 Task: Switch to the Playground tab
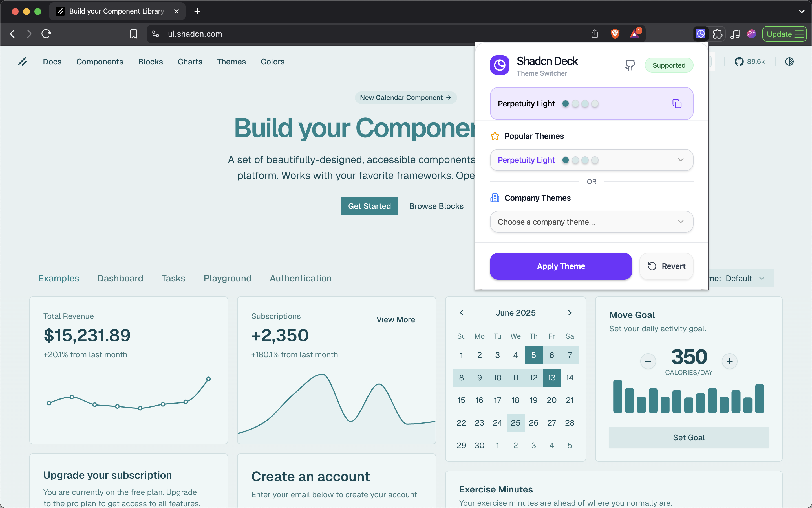228,278
